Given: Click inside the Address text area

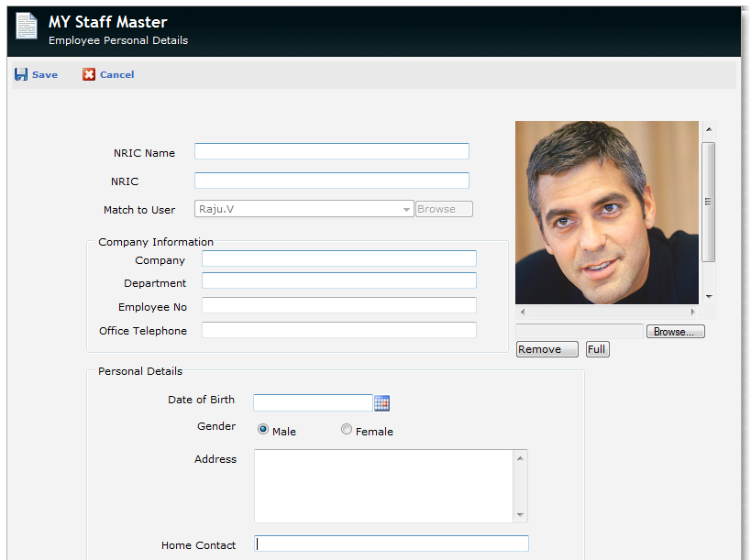Looking at the screenshot, I should click(x=383, y=486).
